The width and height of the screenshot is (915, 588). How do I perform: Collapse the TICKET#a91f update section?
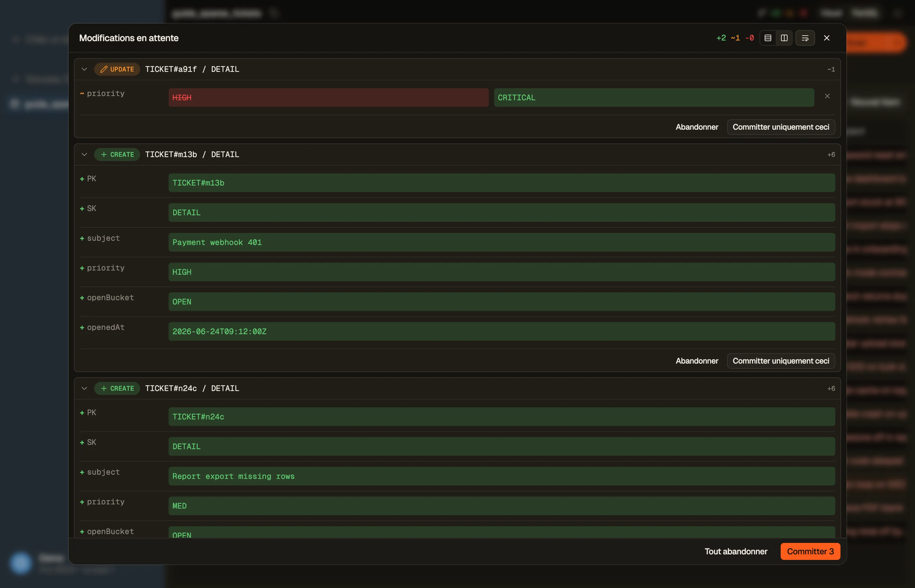pyautogui.click(x=84, y=69)
